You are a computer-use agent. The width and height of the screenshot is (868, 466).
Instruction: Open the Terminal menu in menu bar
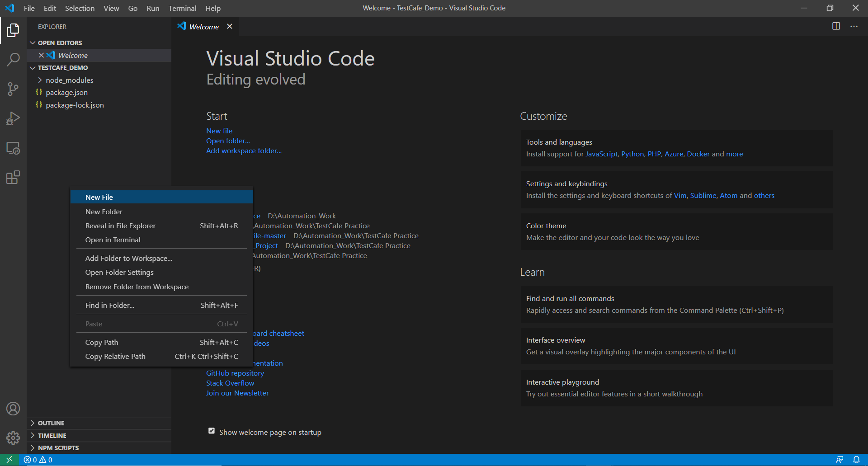(x=182, y=8)
